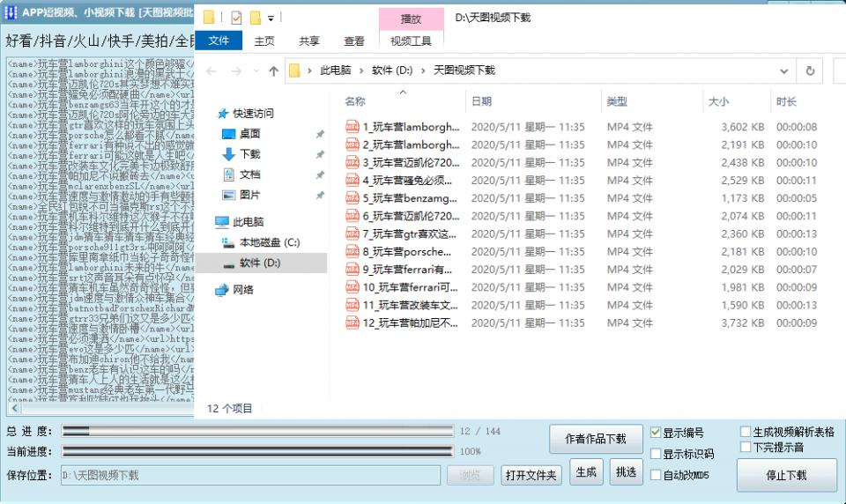
Task: Expand the quick access toolbar customize dropdown
Action: pos(271,18)
